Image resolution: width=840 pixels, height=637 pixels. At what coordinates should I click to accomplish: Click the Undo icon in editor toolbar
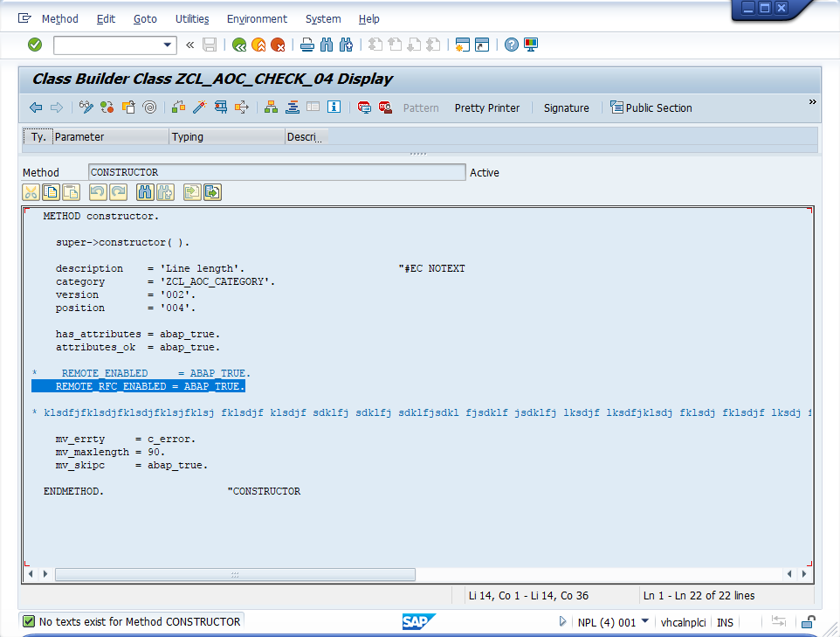(x=98, y=192)
